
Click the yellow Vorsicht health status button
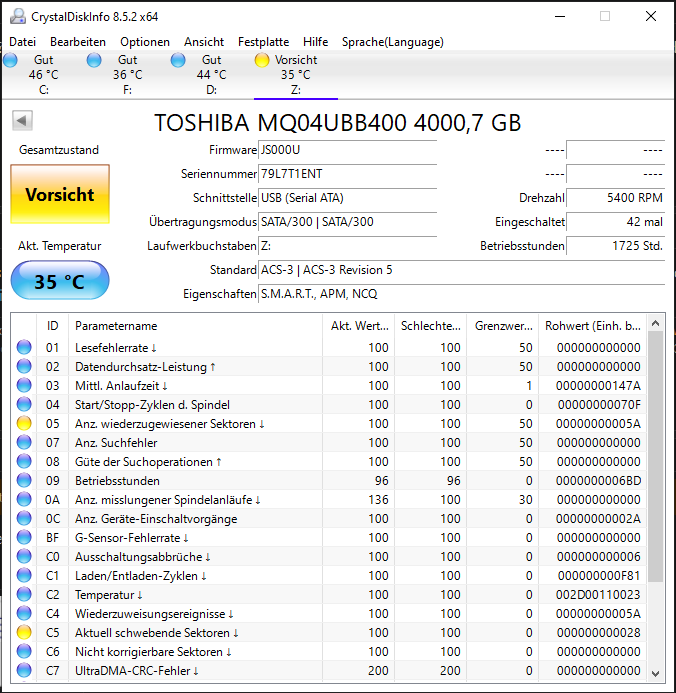point(60,194)
